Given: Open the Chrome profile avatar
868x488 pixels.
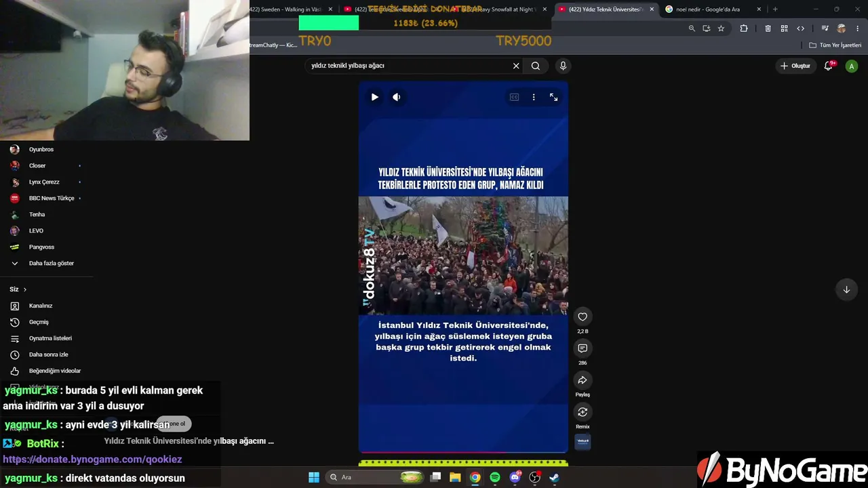Looking at the screenshot, I should [x=842, y=28].
